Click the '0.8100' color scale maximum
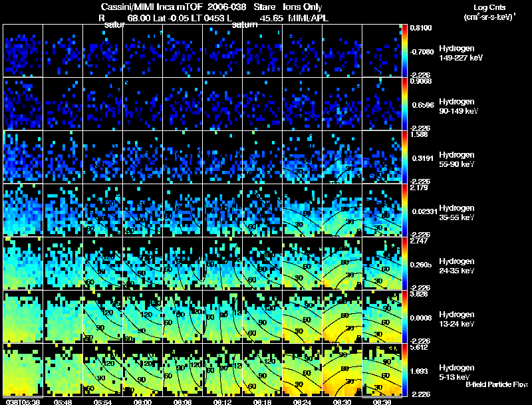 pyautogui.click(x=421, y=28)
